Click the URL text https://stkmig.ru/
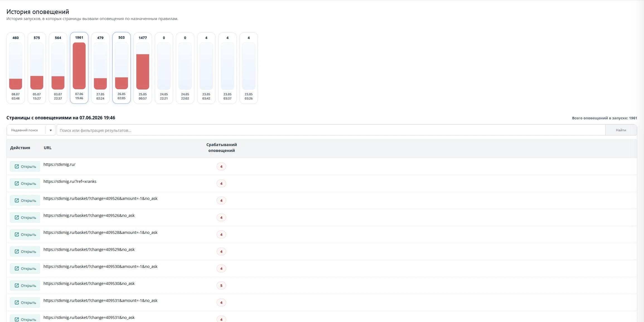644x322 pixels. tap(59, 164)
